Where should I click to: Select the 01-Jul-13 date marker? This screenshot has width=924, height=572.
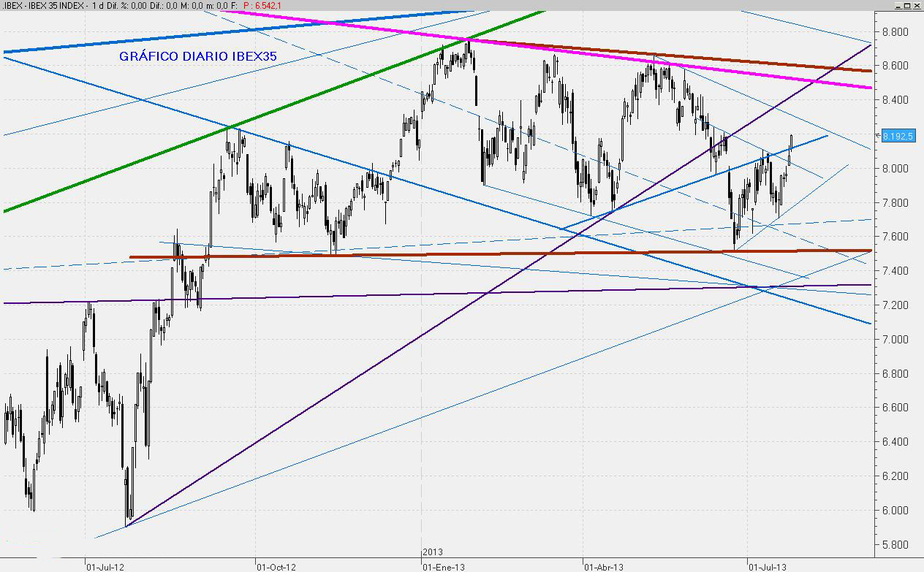click(x=767, y=566)
